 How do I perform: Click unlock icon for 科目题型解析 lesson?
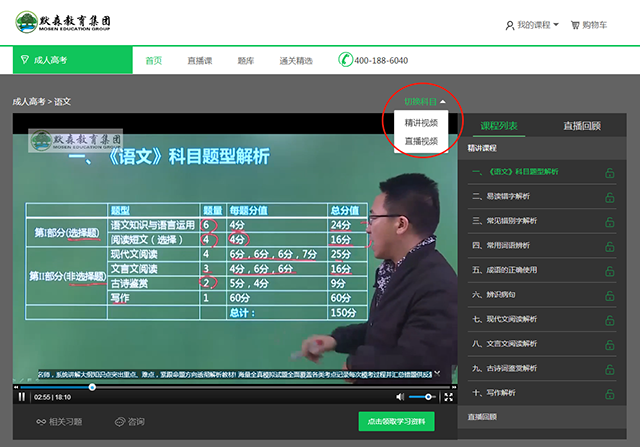[x=610, y=173]
